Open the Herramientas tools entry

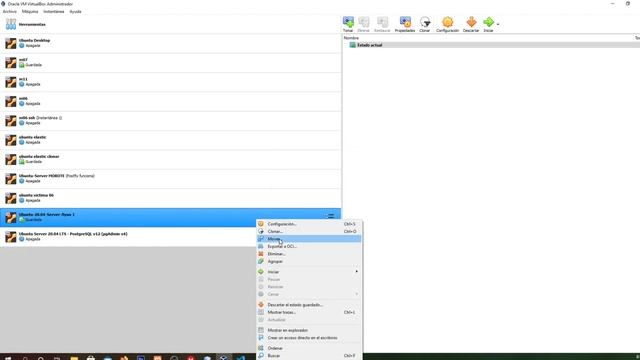[x=171, y=24]
